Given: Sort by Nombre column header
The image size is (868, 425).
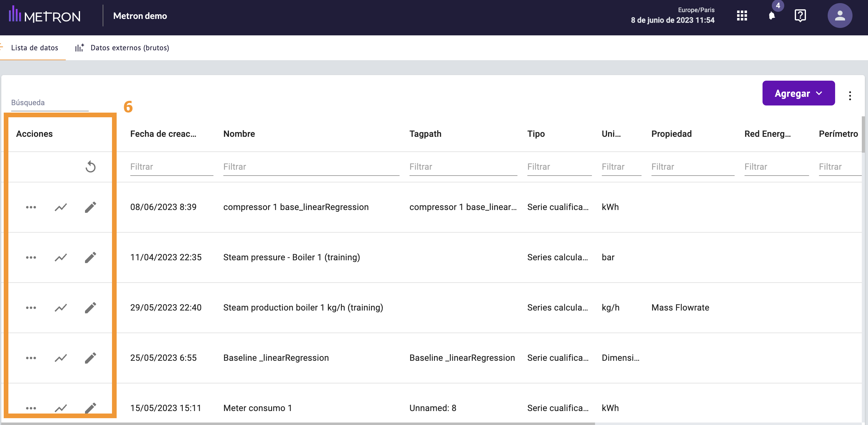Looking at the screenshot, I should [239, 134].
